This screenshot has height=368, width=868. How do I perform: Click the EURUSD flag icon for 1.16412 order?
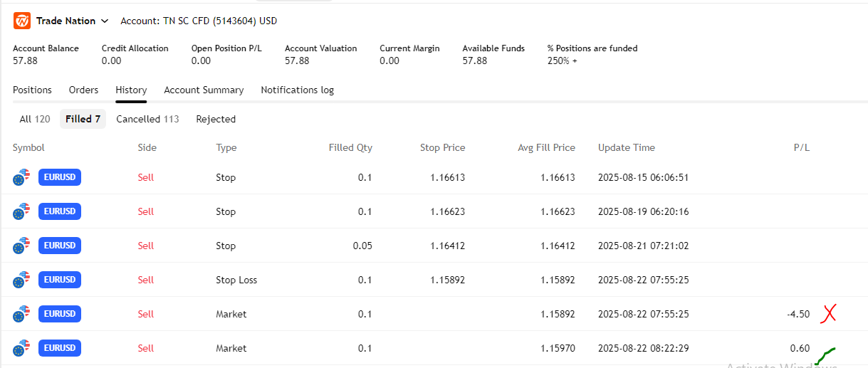22,246
